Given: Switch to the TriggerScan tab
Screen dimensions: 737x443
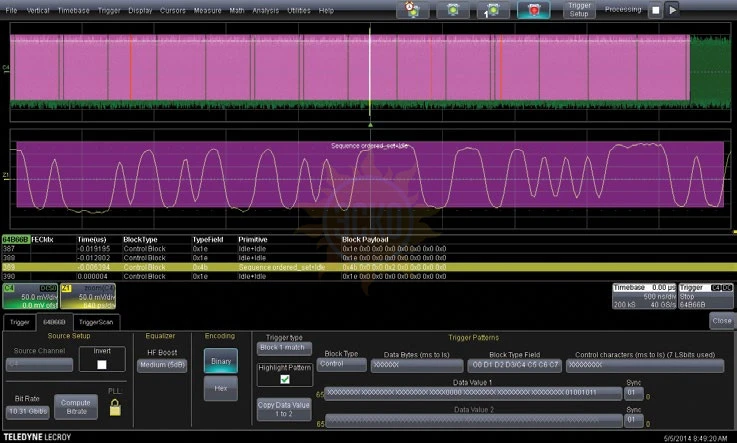Looking at the screenshot, I should click(96, 321).
